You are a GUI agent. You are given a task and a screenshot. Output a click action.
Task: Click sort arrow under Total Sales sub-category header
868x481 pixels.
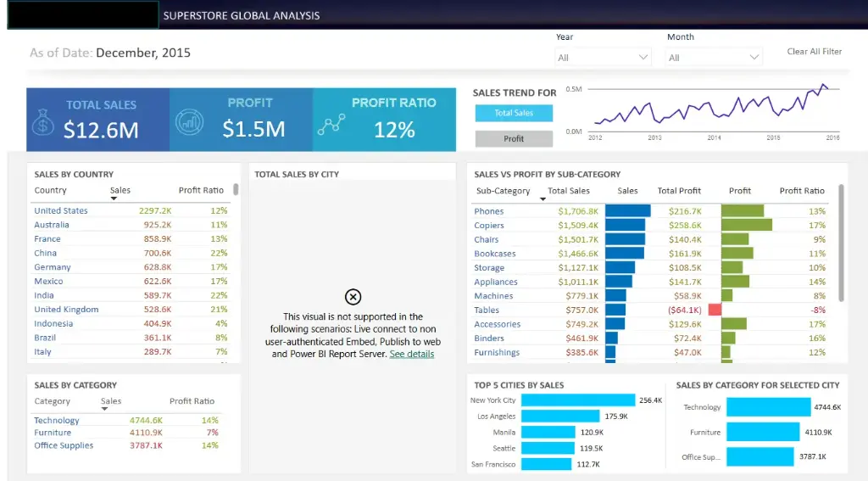(542, 199)
